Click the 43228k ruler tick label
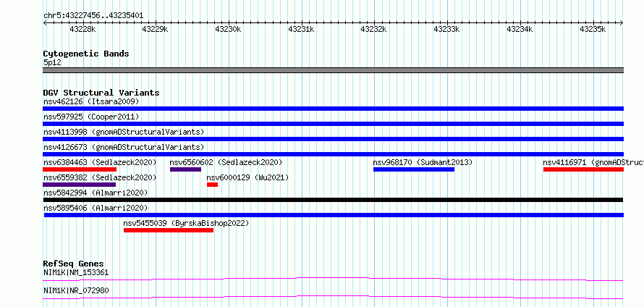 click(82, 29)
